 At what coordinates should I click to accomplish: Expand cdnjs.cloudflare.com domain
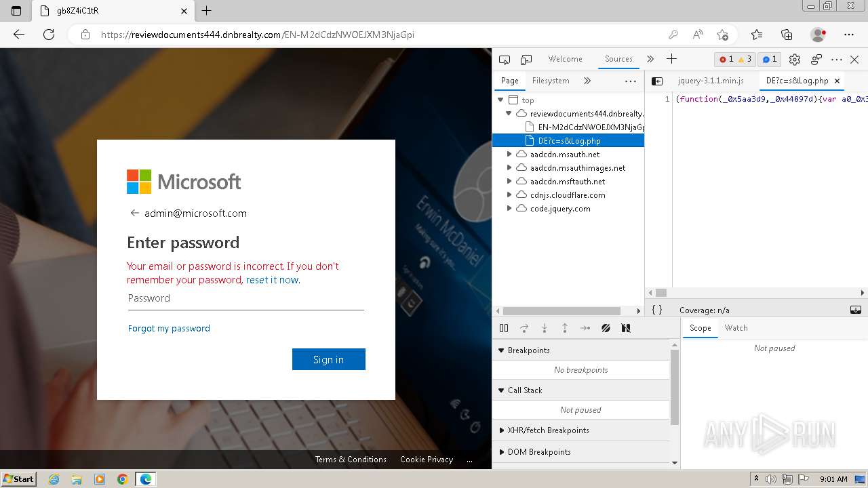click(509, 195)
